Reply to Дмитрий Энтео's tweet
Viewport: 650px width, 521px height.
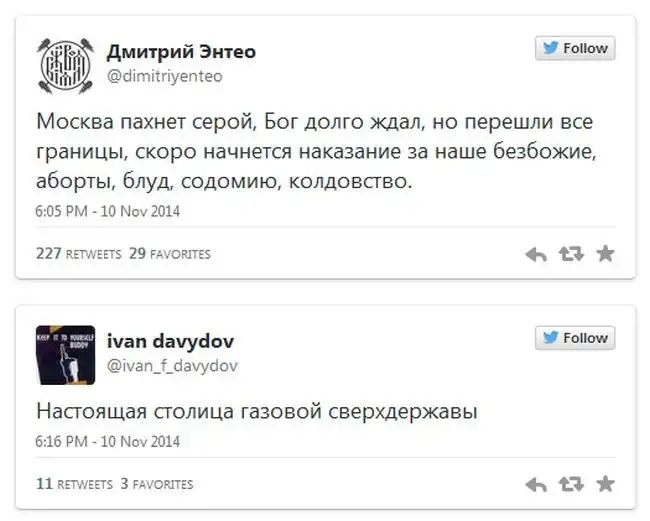click(x=536, y=255)
